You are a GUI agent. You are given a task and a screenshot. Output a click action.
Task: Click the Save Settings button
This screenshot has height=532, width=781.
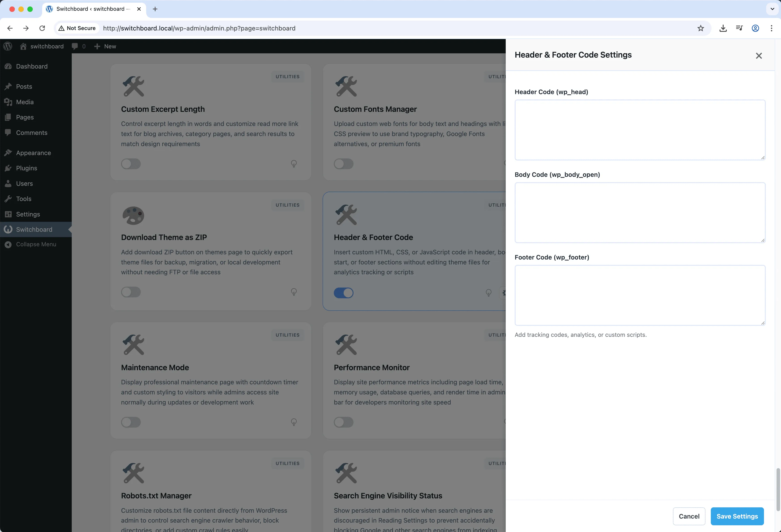coord(737,516)
